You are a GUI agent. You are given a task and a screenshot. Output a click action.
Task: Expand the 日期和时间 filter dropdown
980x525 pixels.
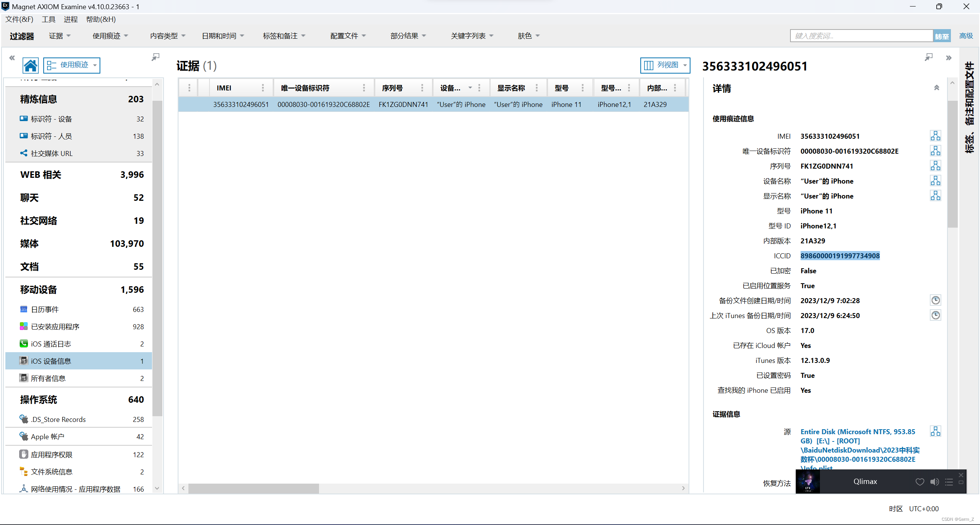[x=223, y=36]
